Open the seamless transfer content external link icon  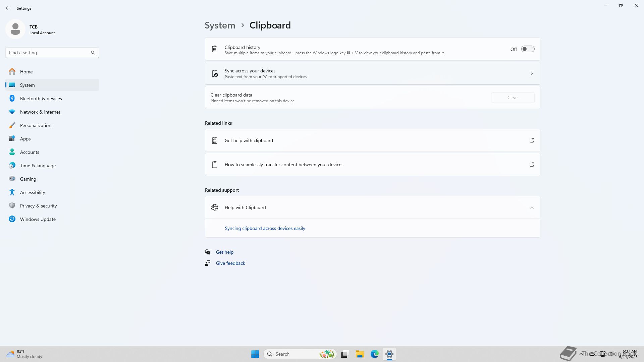coord(532,165)
